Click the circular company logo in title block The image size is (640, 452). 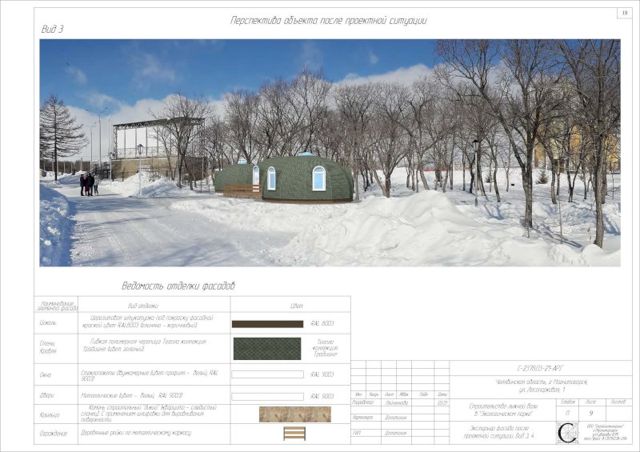pos(567,432)
